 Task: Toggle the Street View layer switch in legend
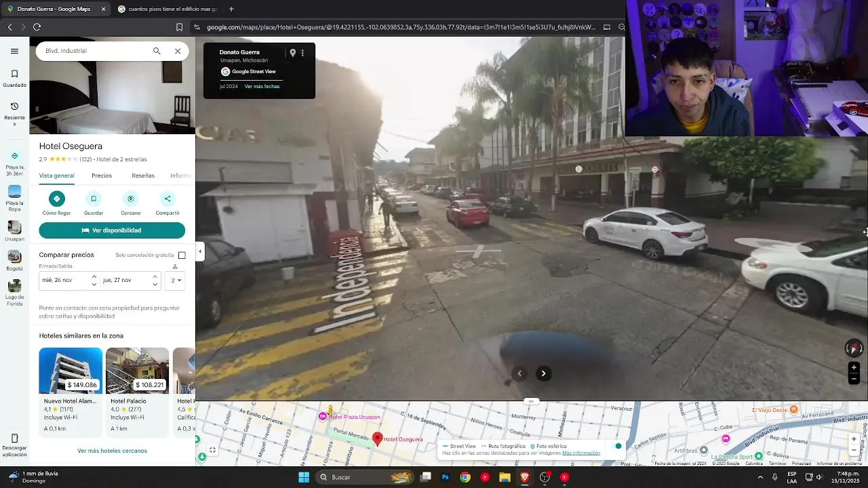tap(618, 446)
